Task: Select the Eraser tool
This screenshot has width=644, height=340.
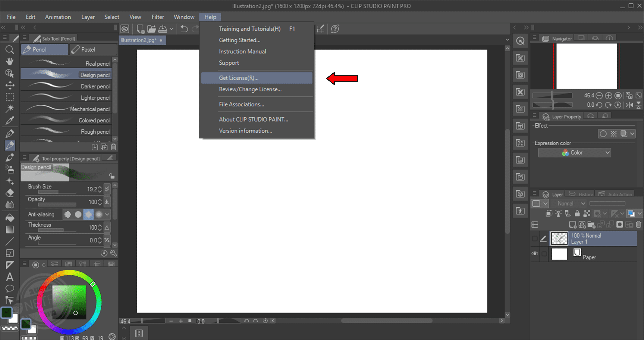Action: tap(9, 193)
